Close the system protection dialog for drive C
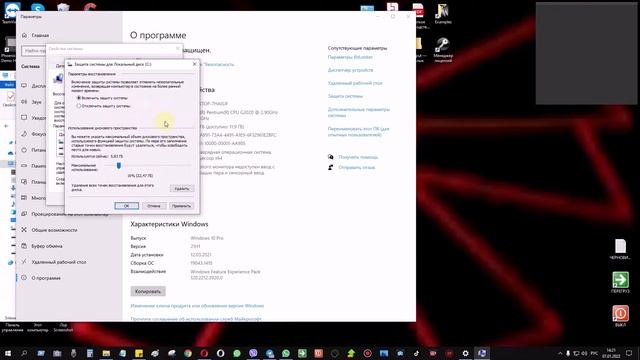The height and width of the screenshot is (360, 640). 194,64
